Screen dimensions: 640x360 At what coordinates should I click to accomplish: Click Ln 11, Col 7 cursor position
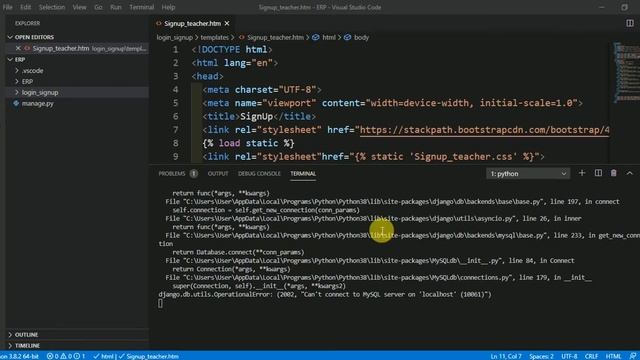pyautogui.click(x=506, y=356)
